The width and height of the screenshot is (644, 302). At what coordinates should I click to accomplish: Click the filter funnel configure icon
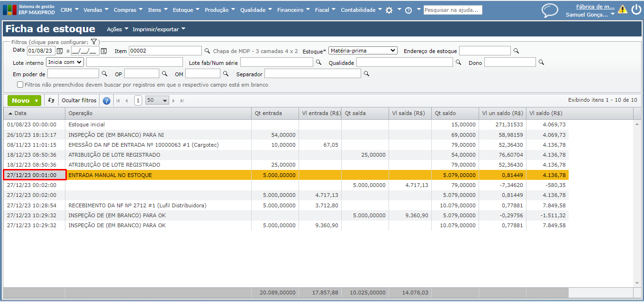point(94,42)
